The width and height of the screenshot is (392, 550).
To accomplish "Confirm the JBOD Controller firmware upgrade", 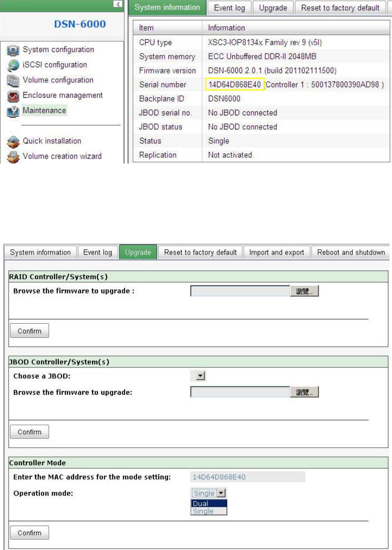I will point(30,432).
